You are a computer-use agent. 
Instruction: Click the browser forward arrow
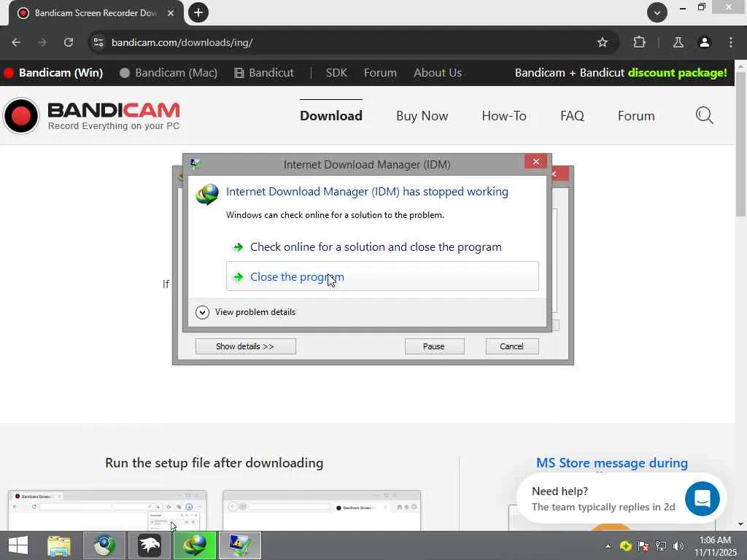(42, 42)
